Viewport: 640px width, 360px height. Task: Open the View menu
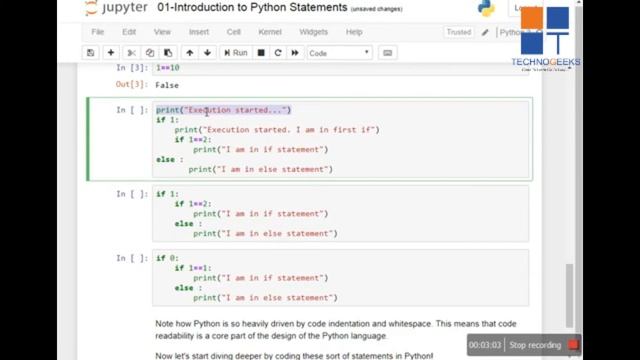tap(162, 32)
